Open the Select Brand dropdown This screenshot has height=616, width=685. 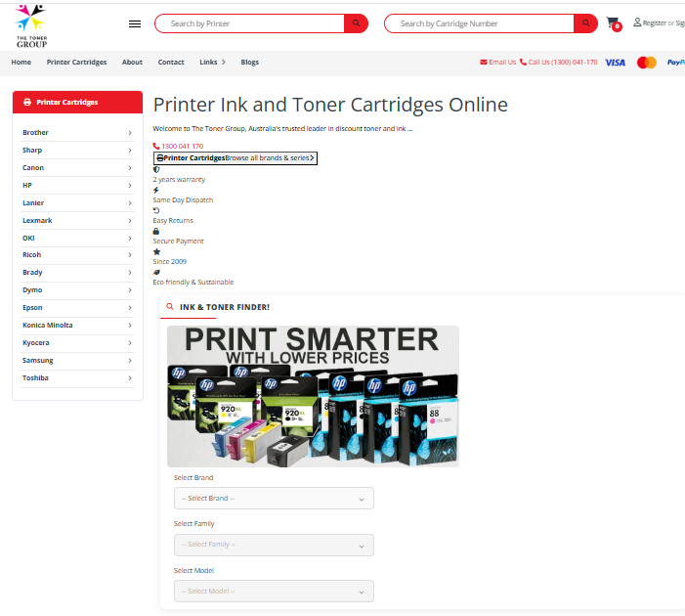pos(274,499)
